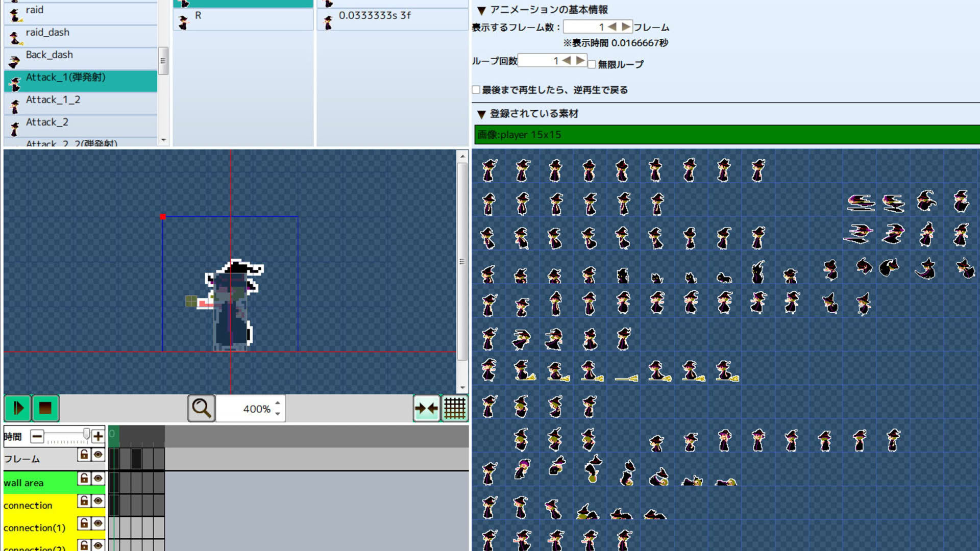Stop the animation playback

coord(45,408)
